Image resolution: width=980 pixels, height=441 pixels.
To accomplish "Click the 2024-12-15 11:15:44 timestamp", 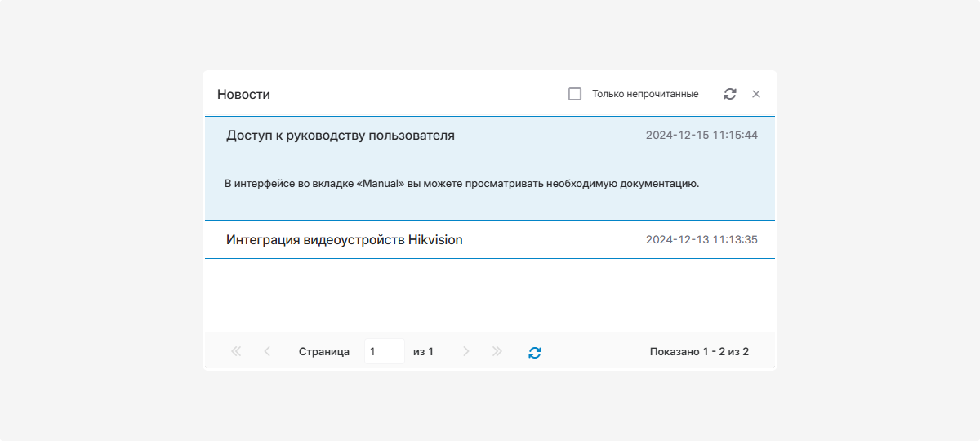I will [702, 136].
